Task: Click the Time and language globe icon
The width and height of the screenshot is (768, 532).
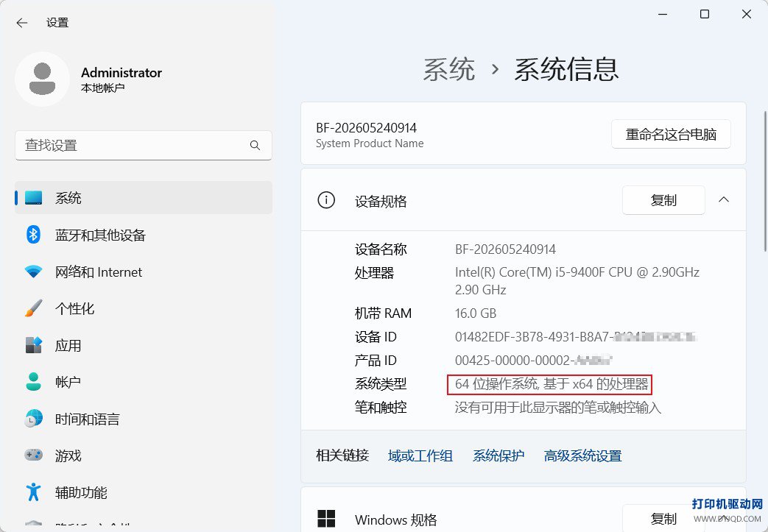Action: 33,419
